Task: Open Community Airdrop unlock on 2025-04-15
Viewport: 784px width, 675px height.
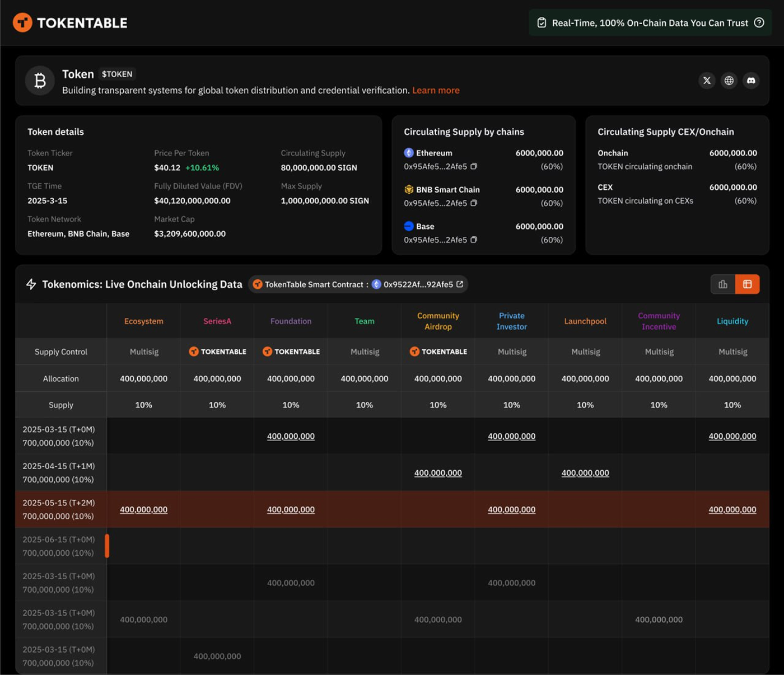Action: click(438, 473)
